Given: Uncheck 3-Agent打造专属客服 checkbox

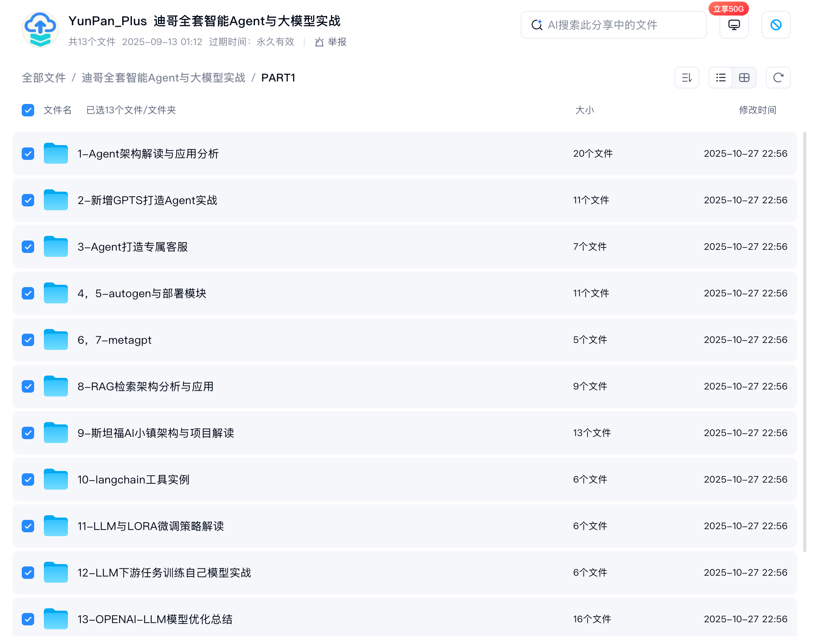Looking at the screenshot, I should coord(28,247).
